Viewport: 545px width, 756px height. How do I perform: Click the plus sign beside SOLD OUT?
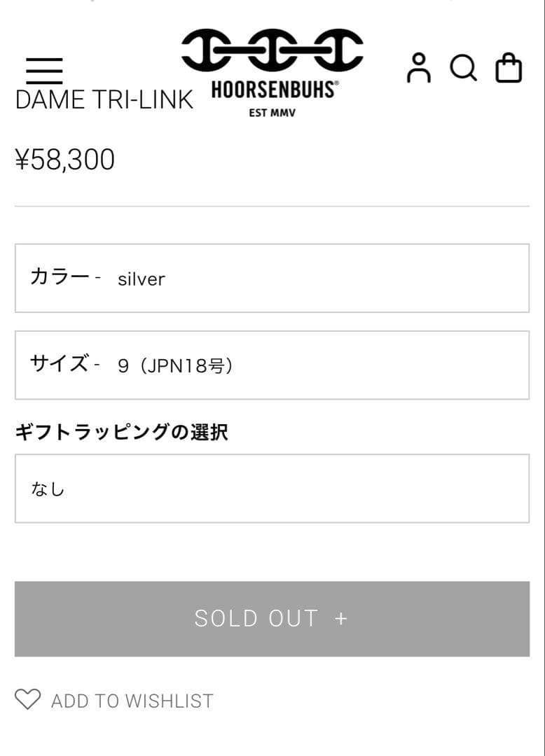341,619
